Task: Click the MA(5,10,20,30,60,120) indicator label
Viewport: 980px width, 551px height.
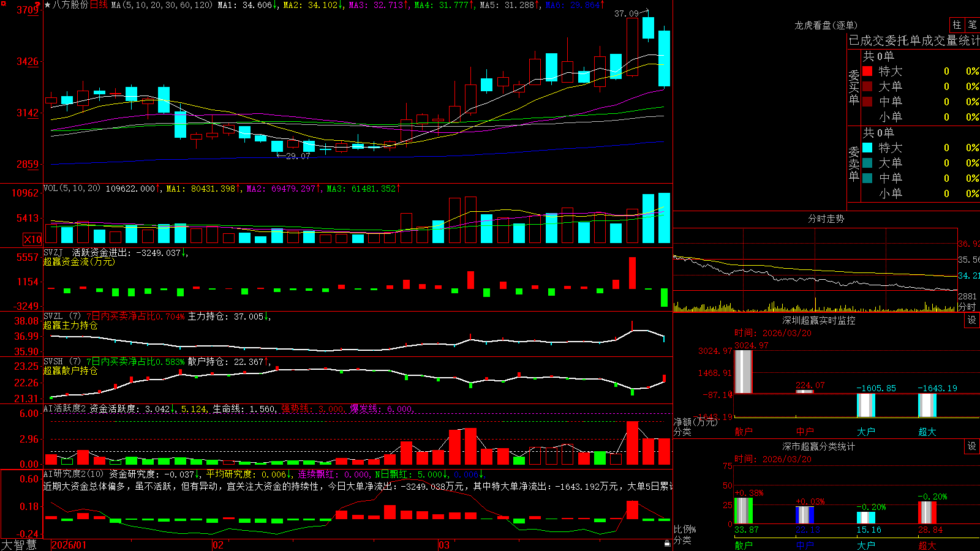Action: [162, 5]
